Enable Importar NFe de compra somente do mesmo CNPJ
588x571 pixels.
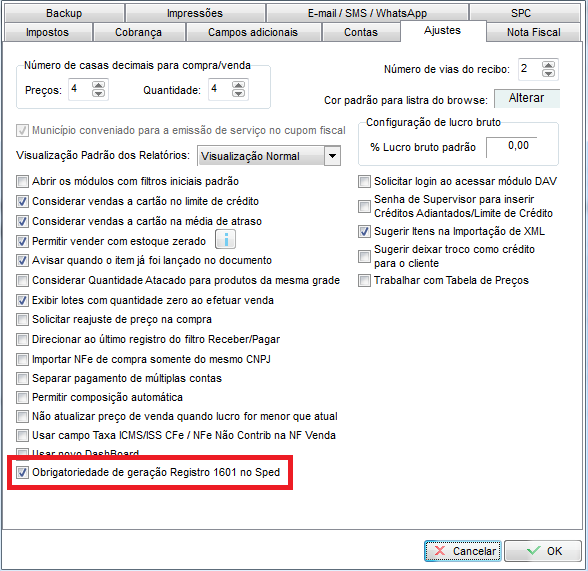pos(22,359)
